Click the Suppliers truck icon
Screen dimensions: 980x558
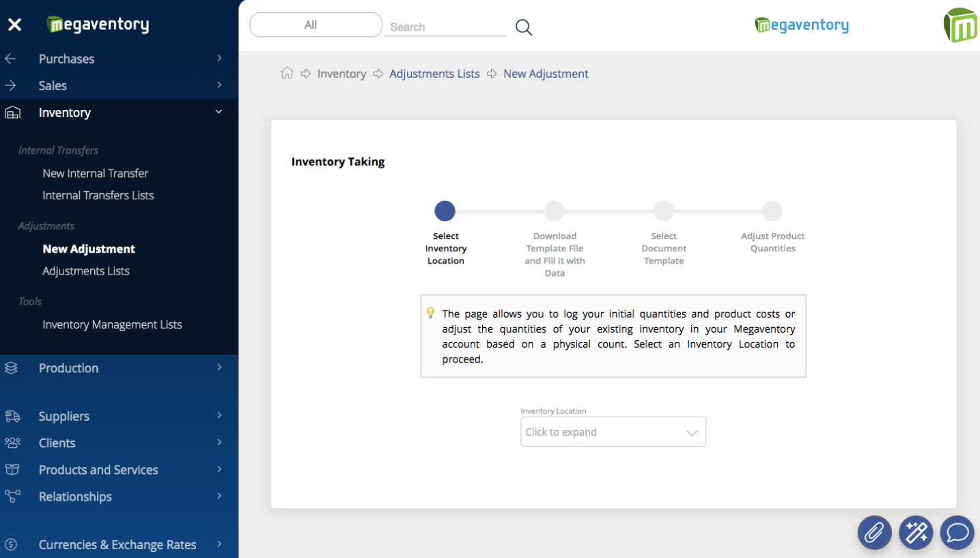12,416
